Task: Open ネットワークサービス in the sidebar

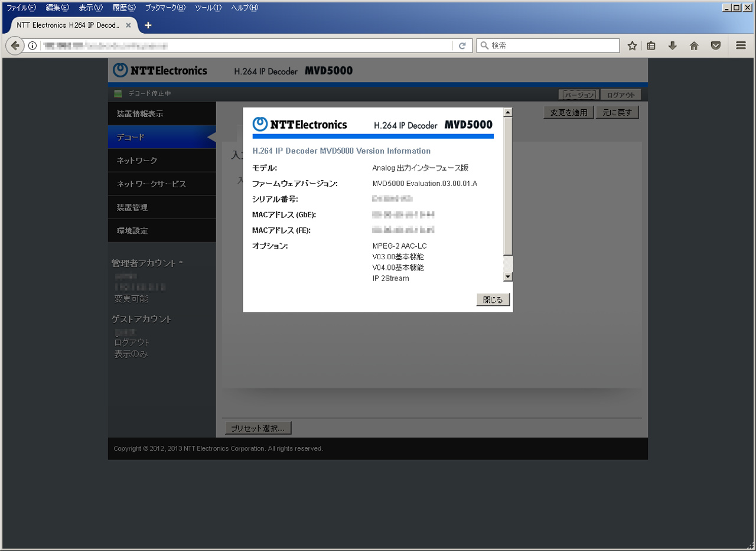Action: pyautogui.click(x=162, y=184)
